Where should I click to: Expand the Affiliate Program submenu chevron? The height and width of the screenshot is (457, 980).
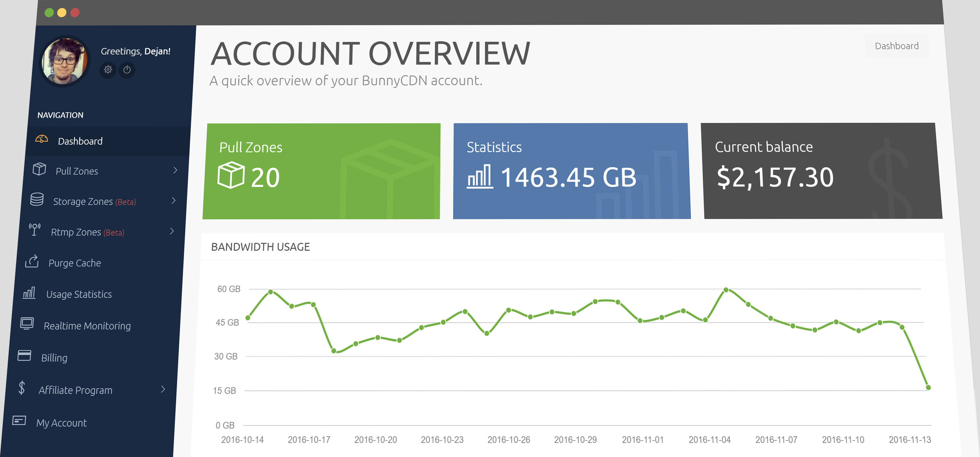[163, 389]
